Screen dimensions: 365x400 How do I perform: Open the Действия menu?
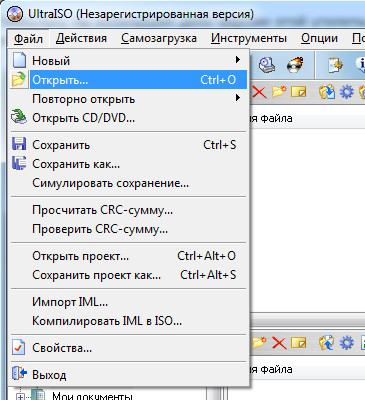click(81, 38)
